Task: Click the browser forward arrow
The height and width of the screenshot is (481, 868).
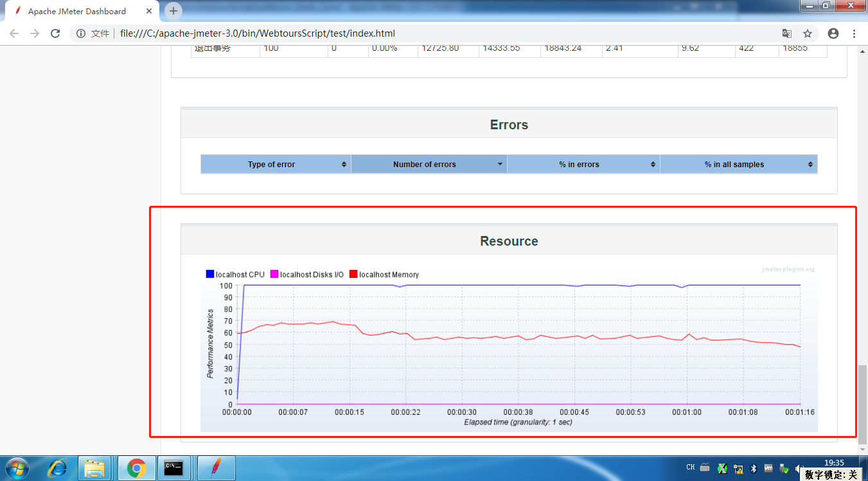Action: (35, 33)
